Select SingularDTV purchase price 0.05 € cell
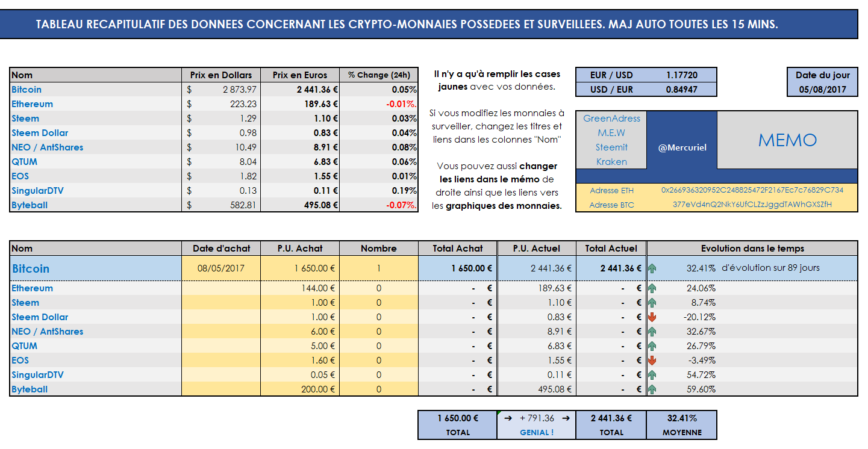This screenshot has width=868, height=449. (300, 375)
